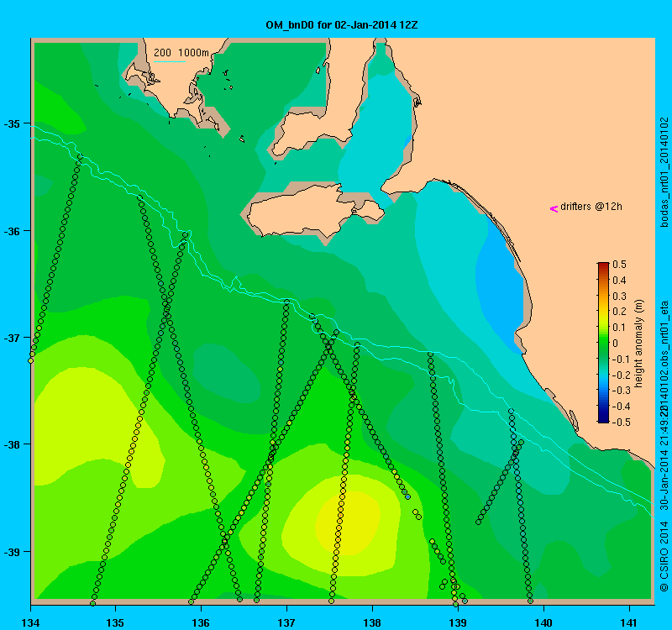The height and width of the screenshot is (630, 672).
Task: Click the magenta drifter arrow marker in legend
Action: point(554,208)
